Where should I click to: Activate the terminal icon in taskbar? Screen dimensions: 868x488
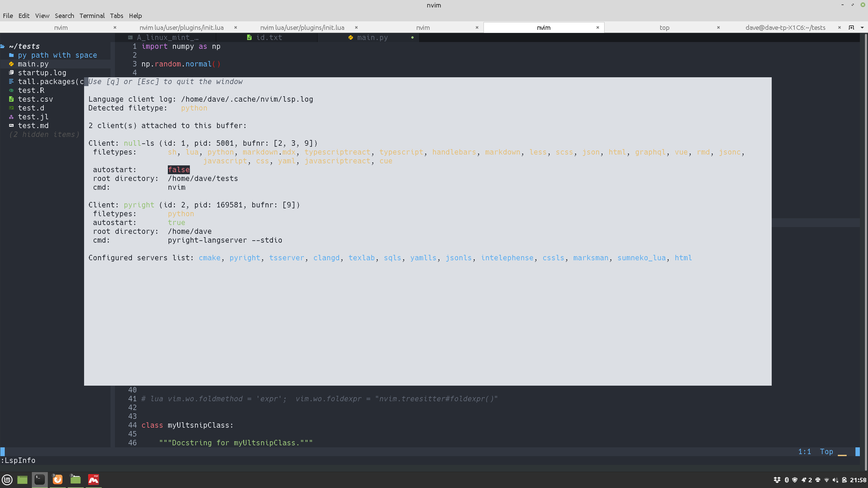pyautogui.click(x=40, y=480)
